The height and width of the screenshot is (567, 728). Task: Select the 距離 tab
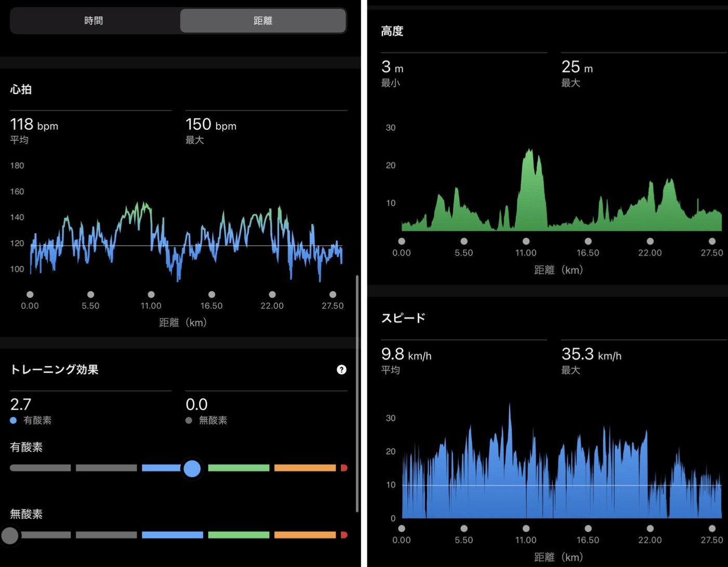263,21
